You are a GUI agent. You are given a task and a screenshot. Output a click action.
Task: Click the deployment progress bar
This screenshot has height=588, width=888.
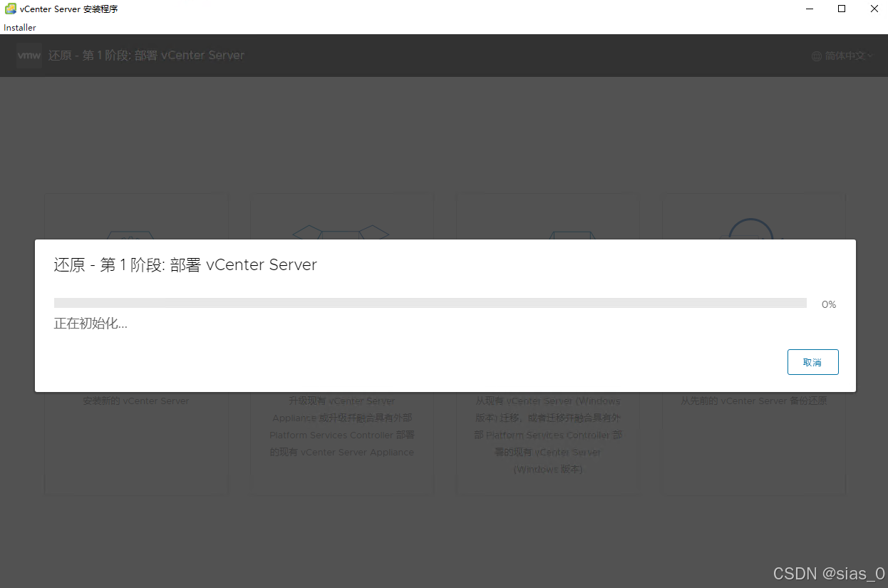(430, 303)
